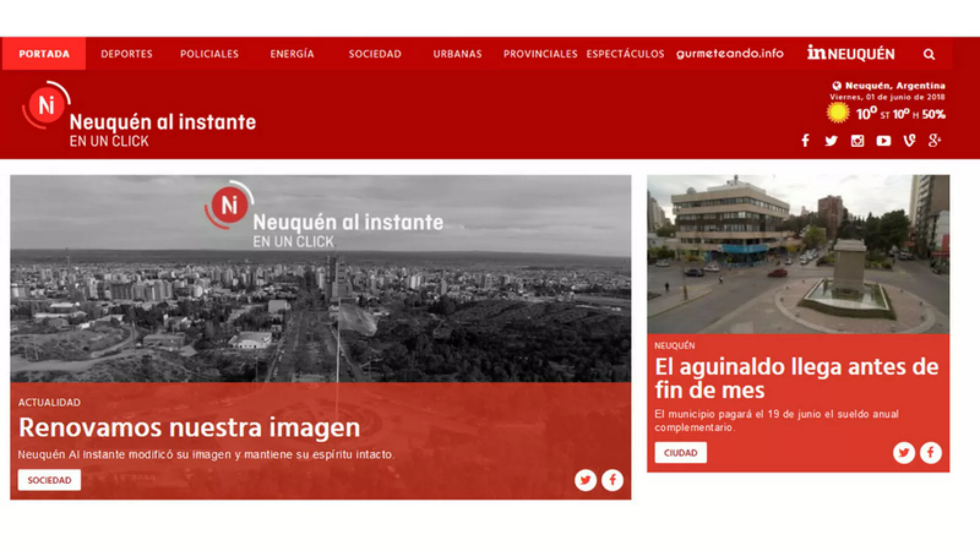980x551 pixels.
Task: Click the Neuquén plaza article thumbnail
Action: point(798,254)
